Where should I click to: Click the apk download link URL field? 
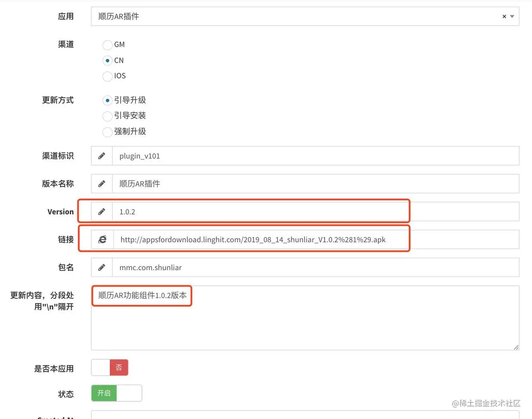tap(257, 239)
